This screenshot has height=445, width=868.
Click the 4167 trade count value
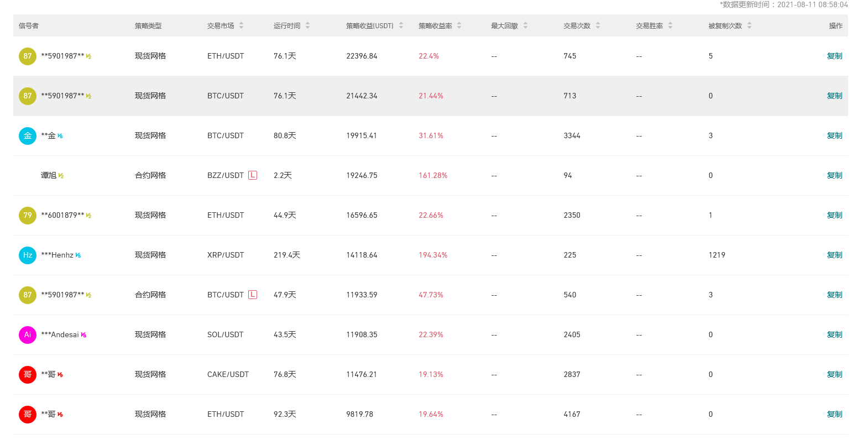click(x=572, y=415)
